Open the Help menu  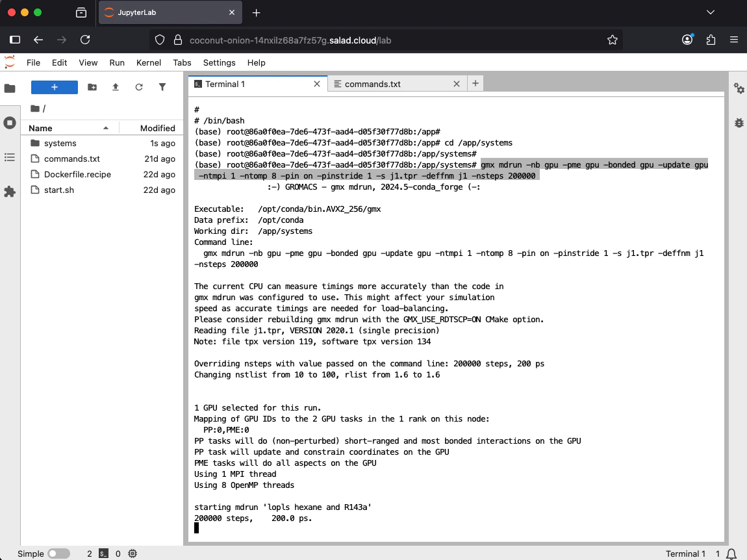point(257,62)
